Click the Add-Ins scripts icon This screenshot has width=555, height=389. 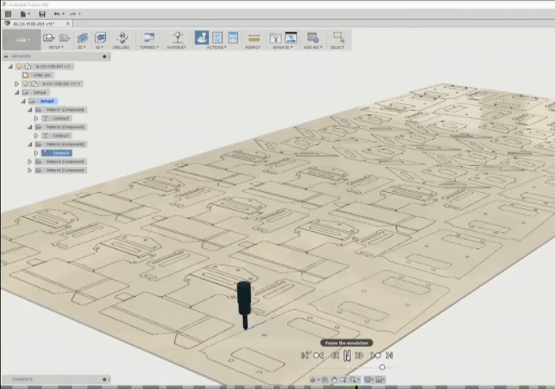pos(313,38)
